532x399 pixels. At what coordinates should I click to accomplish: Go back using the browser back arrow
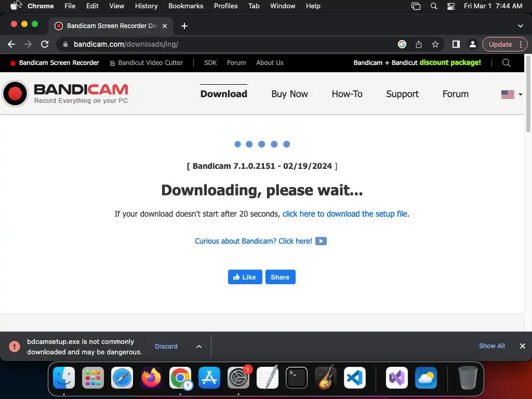(x=11, y=44)
